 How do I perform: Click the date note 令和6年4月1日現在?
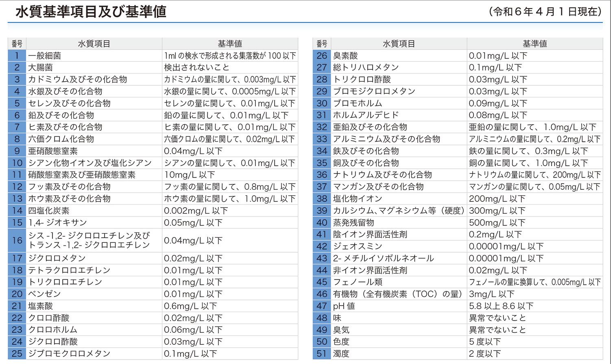545,12
